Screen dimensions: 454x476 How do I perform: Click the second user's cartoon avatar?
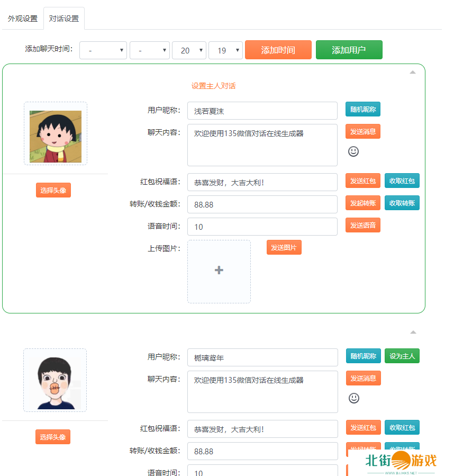55,380
